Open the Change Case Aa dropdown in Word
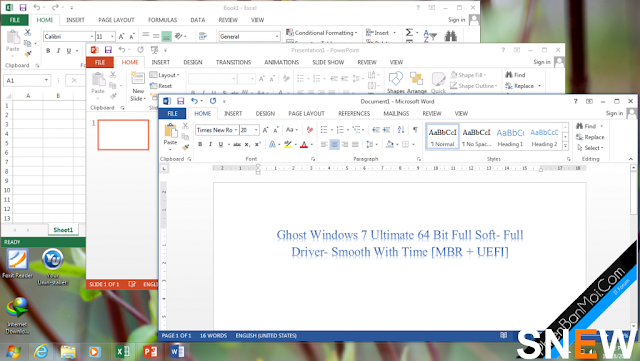 291,130
